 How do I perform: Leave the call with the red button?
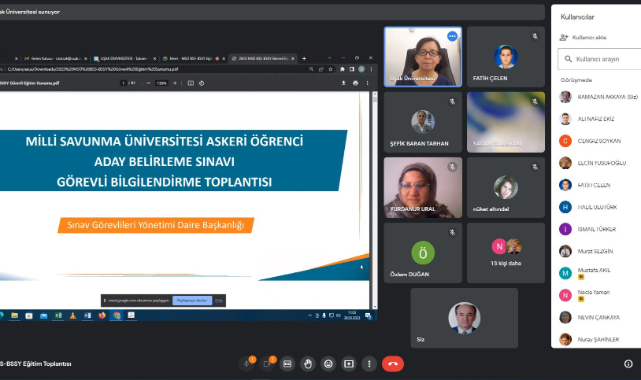point(393,364)
